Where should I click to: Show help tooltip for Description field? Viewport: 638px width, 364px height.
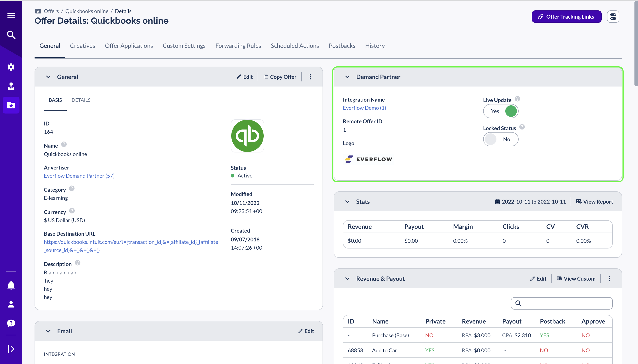point(78,263)
